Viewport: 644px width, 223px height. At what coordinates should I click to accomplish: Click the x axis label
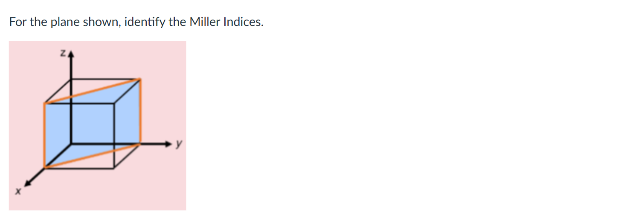tap(17, 192)
